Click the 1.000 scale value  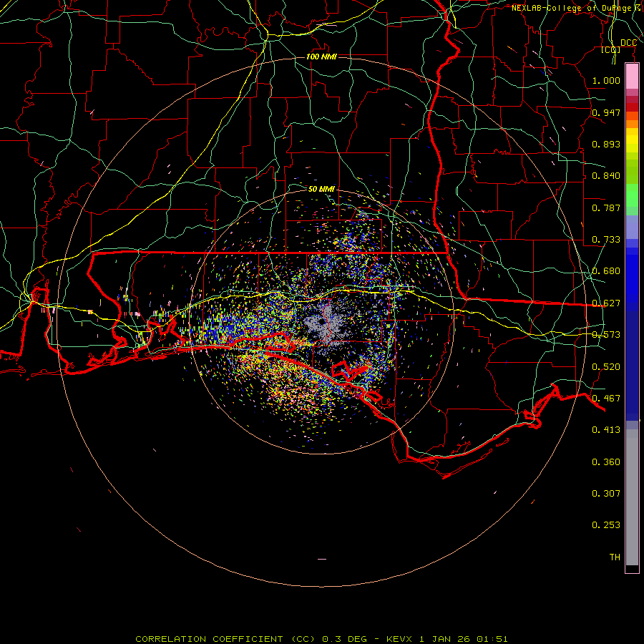606,80
